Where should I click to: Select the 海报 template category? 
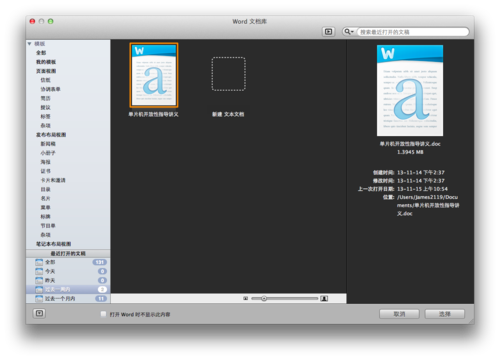point(45,162)
